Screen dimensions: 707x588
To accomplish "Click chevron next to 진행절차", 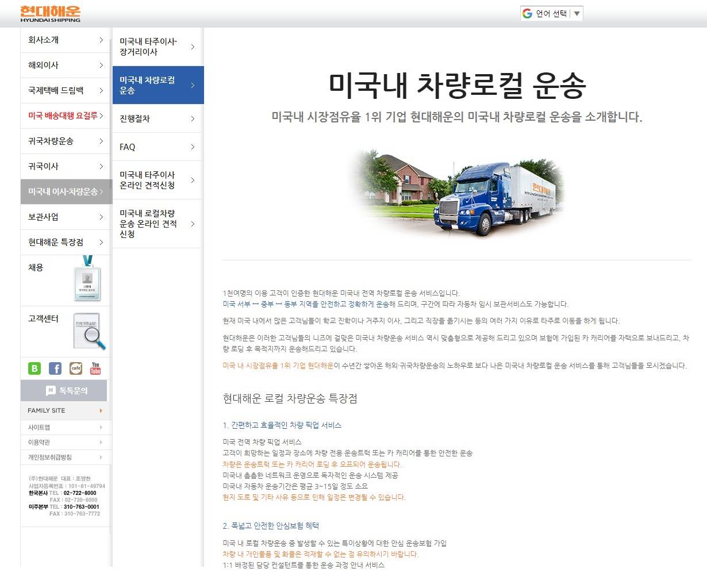I will pyautogui.click(x=193, y=118).
